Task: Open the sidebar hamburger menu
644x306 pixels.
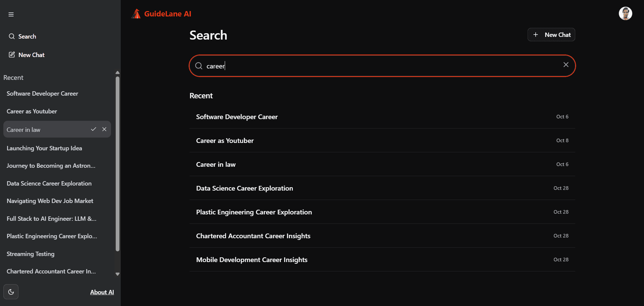Action: [x=11, y=14]
